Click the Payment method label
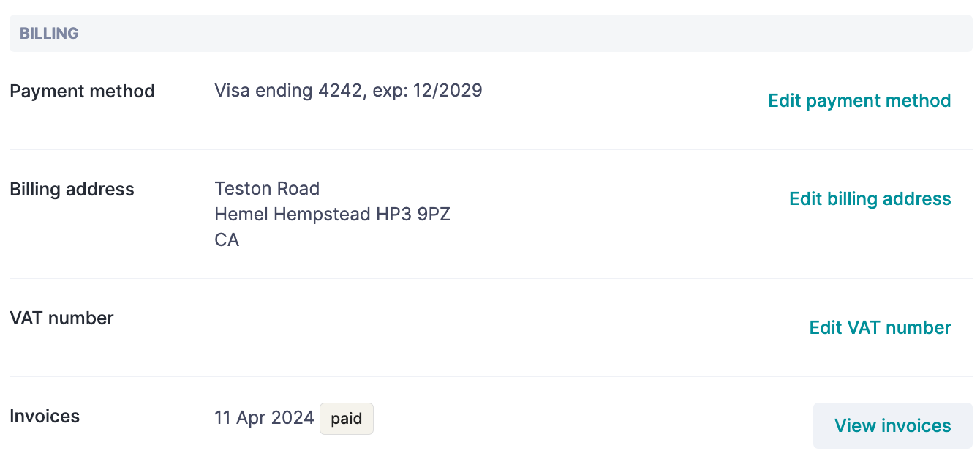Viewport: 980px width, 470px height. (x=82, y=92)
